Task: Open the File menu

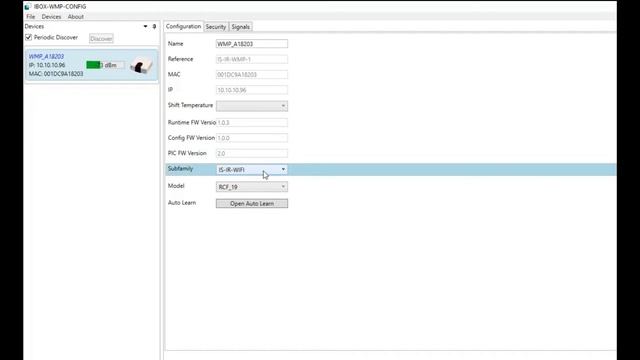Action: pyautogui.click(x=31, y=17)
